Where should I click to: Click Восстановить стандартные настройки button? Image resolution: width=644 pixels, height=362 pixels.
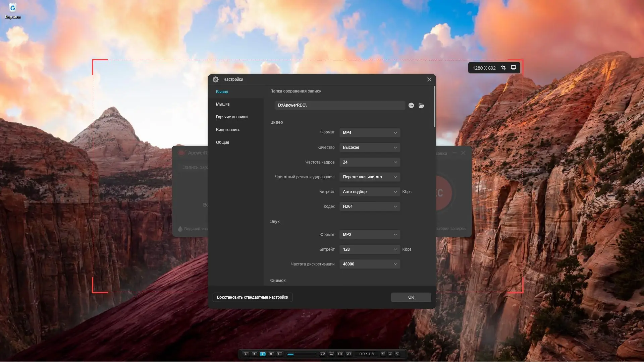tap(252, 297)
